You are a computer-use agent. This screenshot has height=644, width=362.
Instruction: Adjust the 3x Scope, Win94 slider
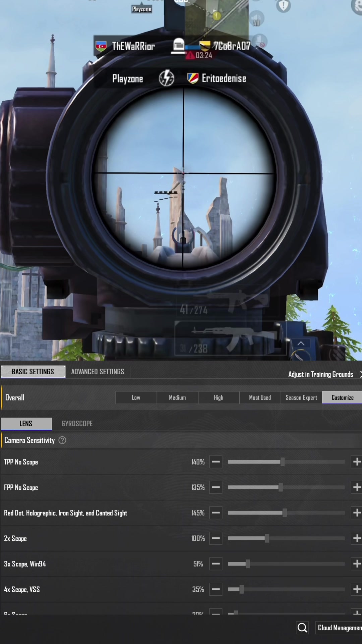(x=286, y=564)
